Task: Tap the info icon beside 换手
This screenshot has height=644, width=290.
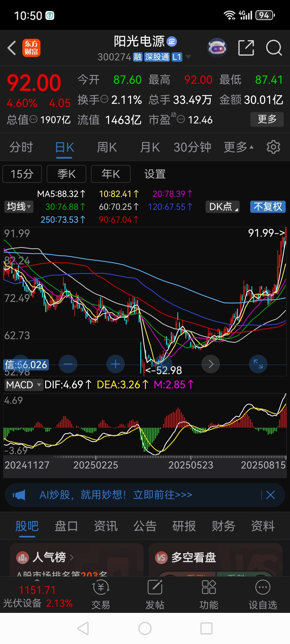Action: click(104, 99)
